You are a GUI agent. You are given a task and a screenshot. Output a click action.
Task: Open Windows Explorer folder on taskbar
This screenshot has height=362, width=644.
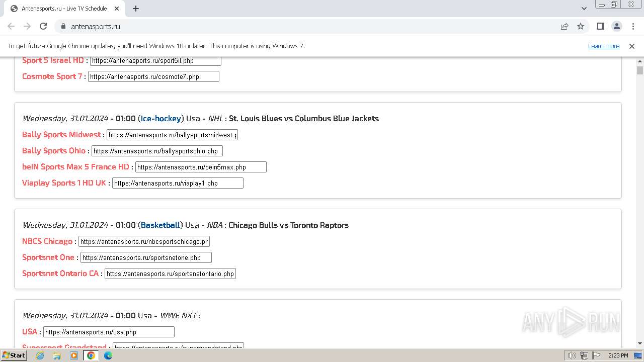click(57, 355)
